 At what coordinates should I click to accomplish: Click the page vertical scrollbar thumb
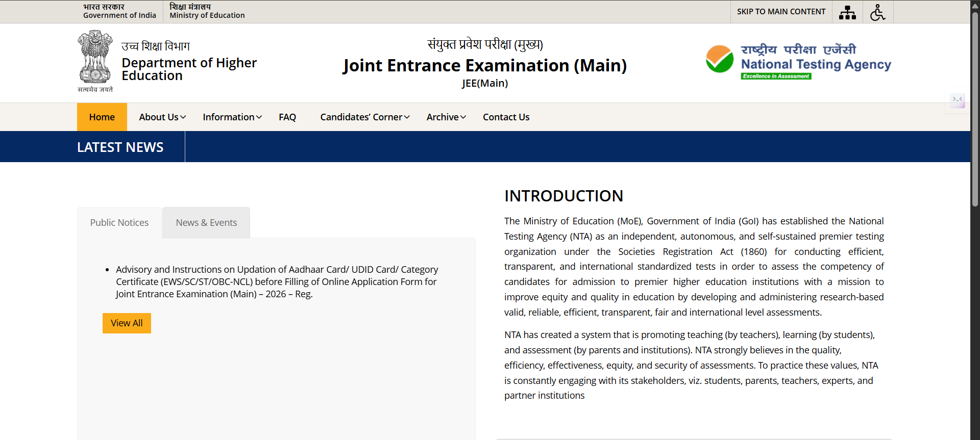click(x=975, y=110)
